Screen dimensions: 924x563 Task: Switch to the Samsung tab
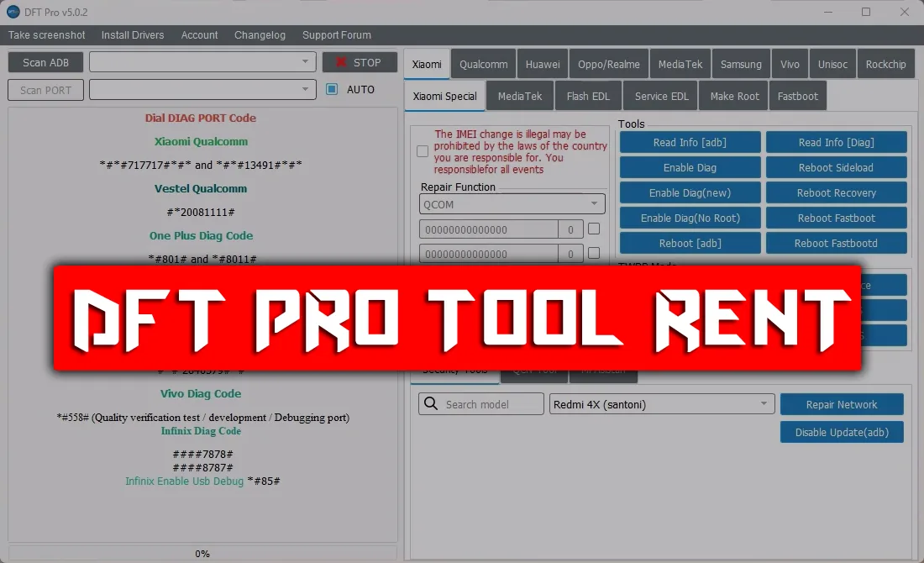(741, 65)
